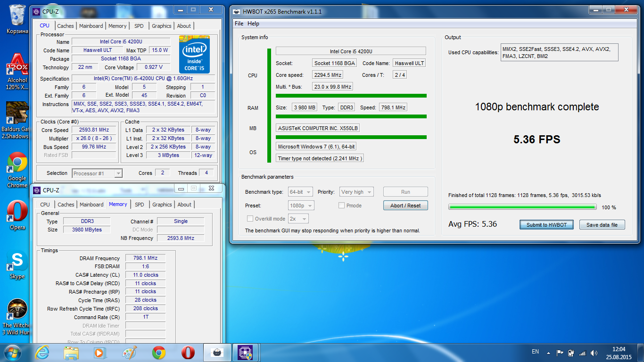Click 'Microsoft Windows 7 (6.1), 64-bit' field
Screen dimensions: 644x362
coord(316,147)
